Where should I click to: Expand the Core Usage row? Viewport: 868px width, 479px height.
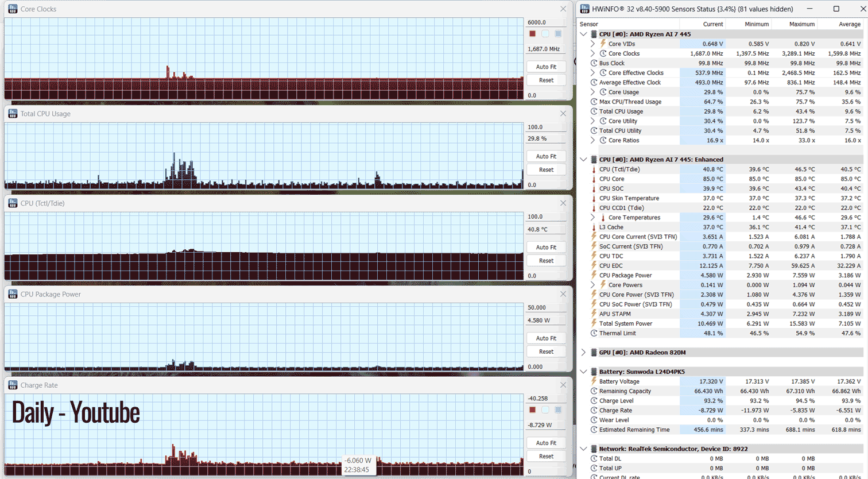pos(593,92)
